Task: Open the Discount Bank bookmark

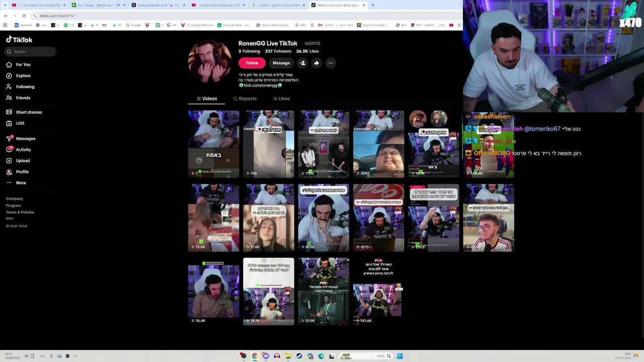Action: click(234, 25)
